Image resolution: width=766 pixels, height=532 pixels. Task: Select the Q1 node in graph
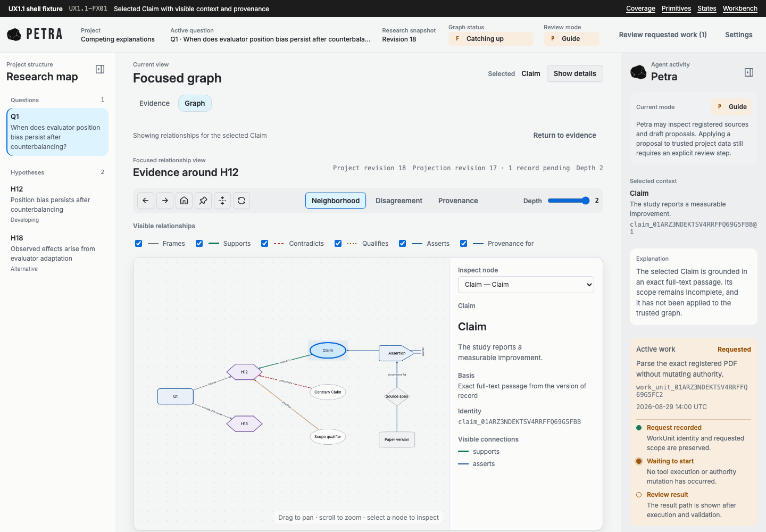coord(175,396)
